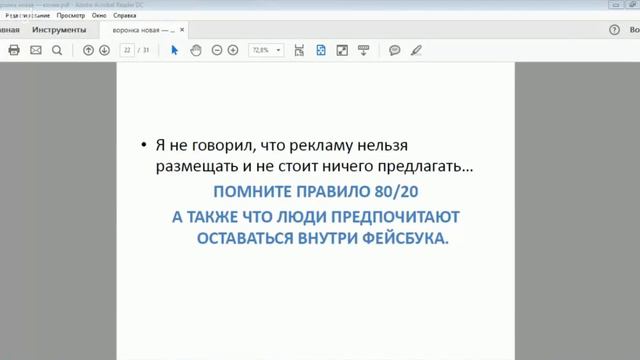Switch to the воронка новая document tab
The height and width of the screenshot is (360, 640).
click(143, 30)
